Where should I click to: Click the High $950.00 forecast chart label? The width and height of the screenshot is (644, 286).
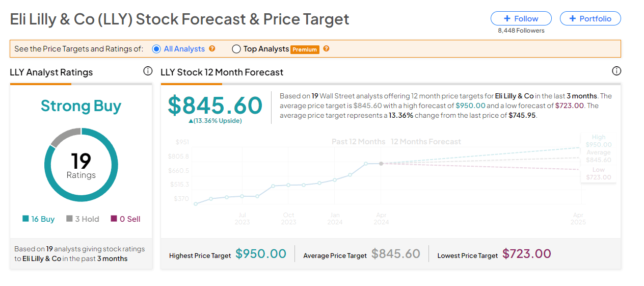(x=598, y=141)
